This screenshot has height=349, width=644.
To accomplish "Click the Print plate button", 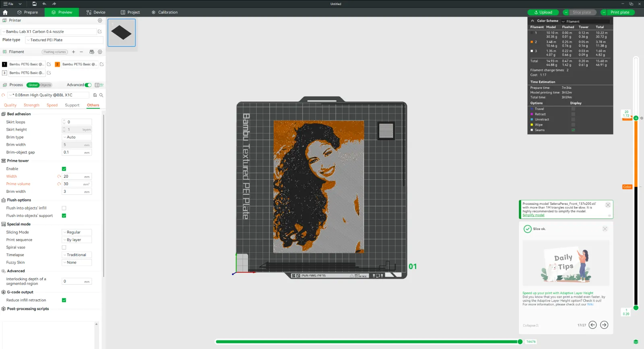I will [x=620, y=12].
